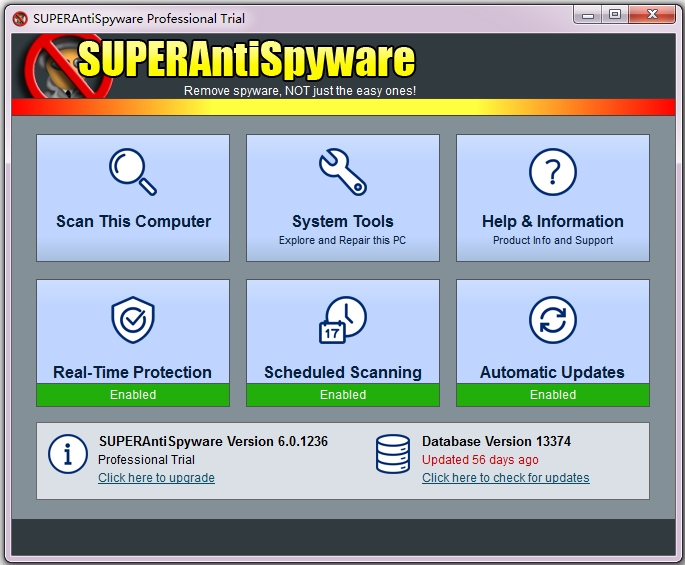Viewport: 685px width, 565px height.
Task: Click the Updated 56 days ago text
Action: [x=480, y=460]
